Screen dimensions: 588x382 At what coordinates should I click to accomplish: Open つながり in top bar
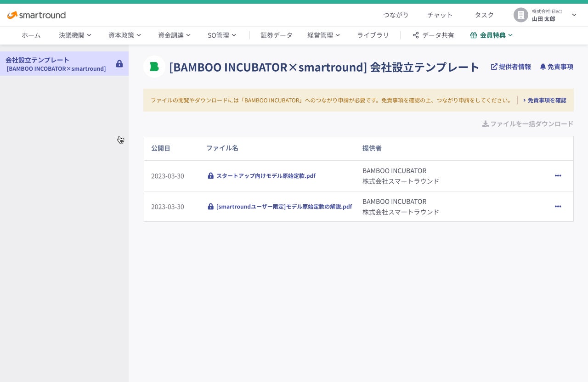coord(396,15)
